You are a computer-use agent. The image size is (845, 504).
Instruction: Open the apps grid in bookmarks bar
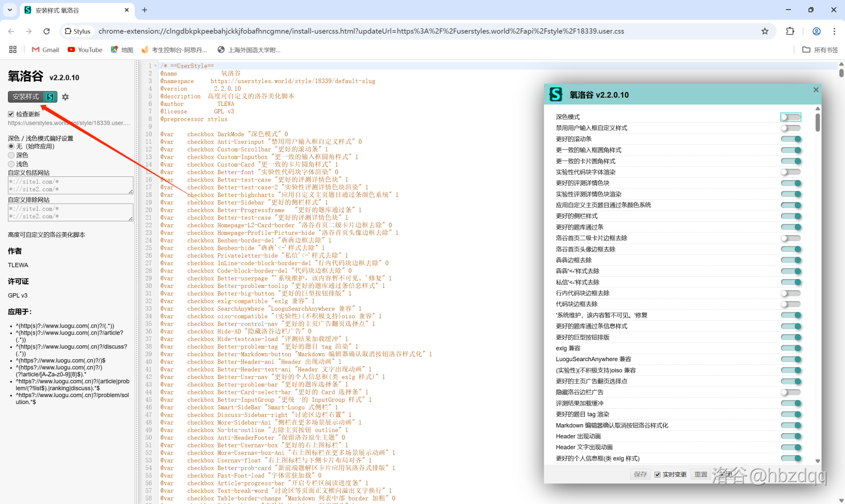13,50
